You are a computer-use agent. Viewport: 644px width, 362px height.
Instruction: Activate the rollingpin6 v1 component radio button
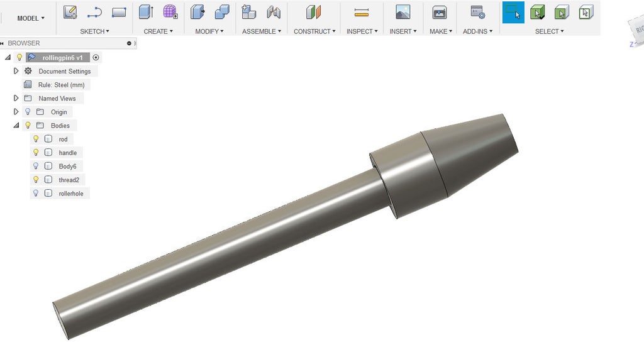pos(96,57)
